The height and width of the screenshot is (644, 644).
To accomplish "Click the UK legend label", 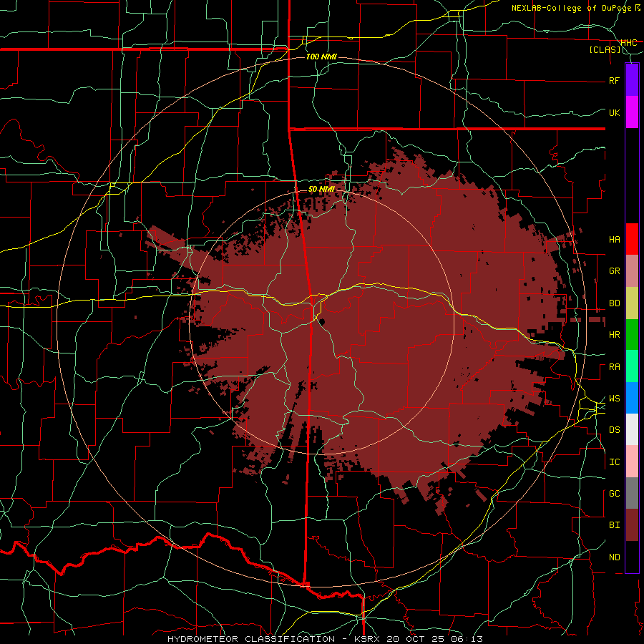I will coord(614,112).
